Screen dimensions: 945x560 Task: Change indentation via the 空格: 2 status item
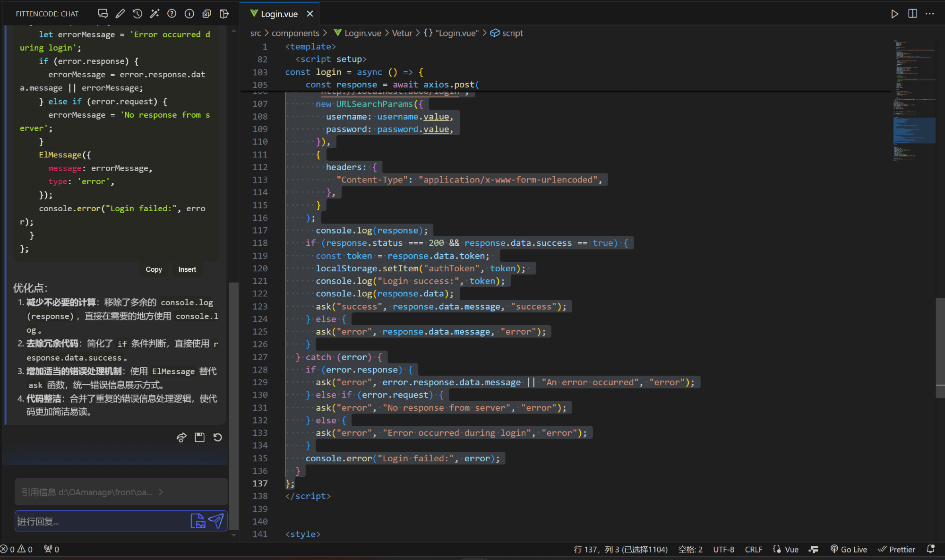point(690,549)
